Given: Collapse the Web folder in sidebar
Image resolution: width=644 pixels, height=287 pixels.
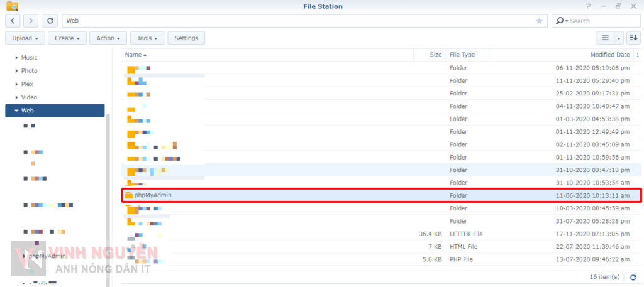Looking at the screenshot, I should [x=16, y=111].
